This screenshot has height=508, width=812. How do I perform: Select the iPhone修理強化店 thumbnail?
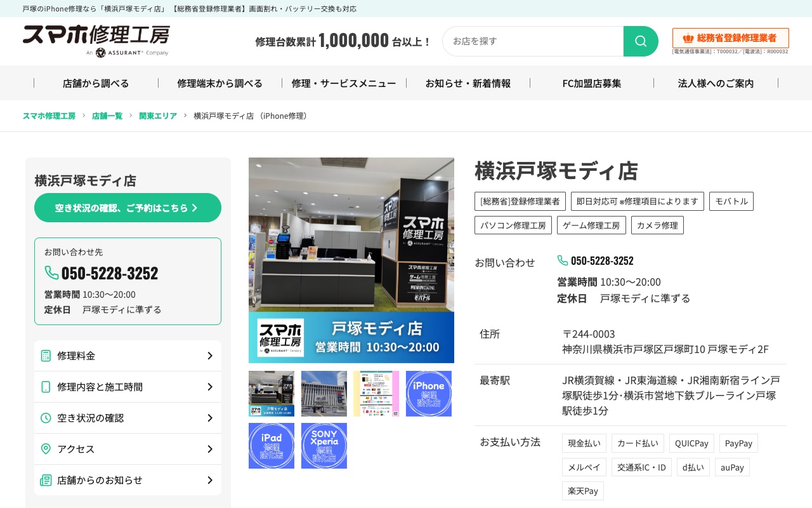pyautogui.click(x=429, y=394)
